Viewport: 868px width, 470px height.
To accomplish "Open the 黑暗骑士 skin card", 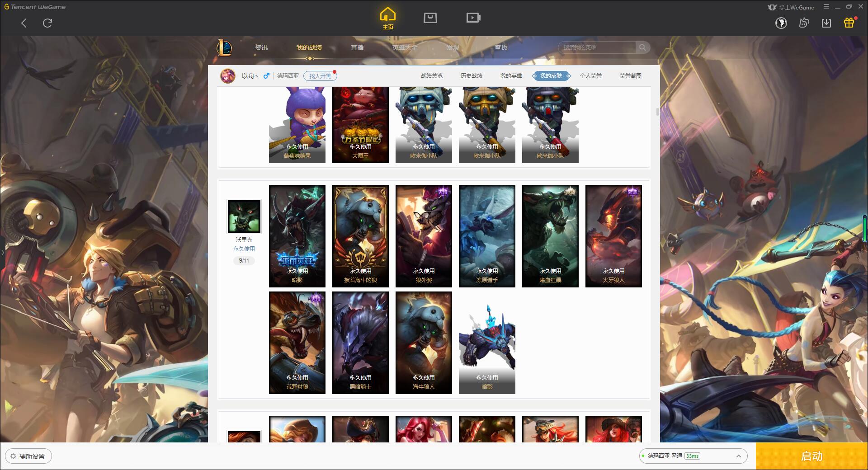I will [x=360, y=343].
